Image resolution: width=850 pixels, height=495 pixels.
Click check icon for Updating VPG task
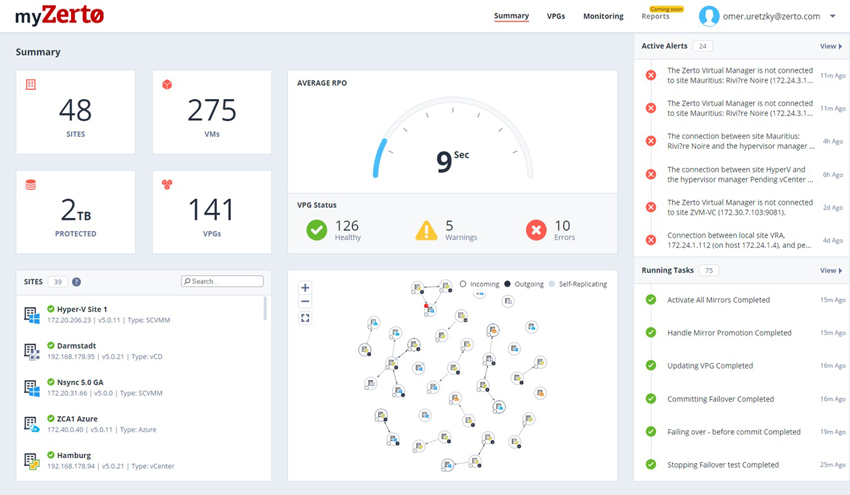pyautogui.click(x=651, y=365)
